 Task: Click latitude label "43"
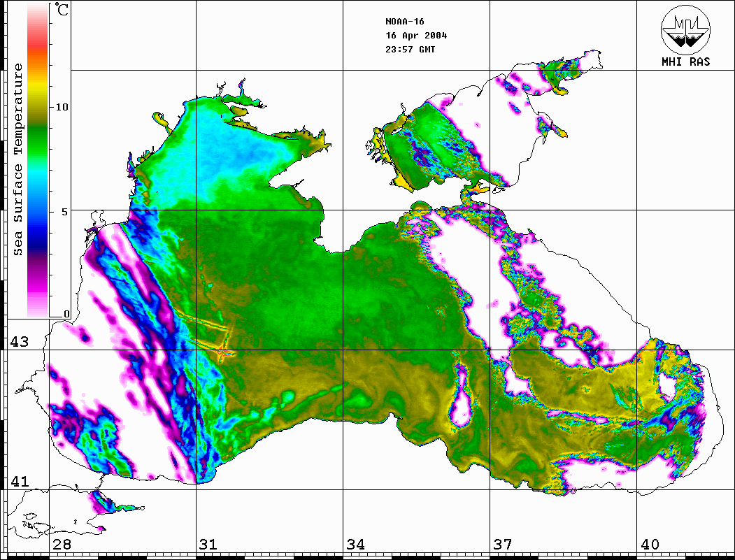[x=19, y=342]
